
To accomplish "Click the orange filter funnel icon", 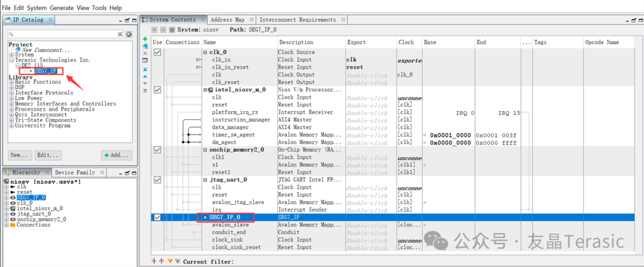I will point(170,261).
